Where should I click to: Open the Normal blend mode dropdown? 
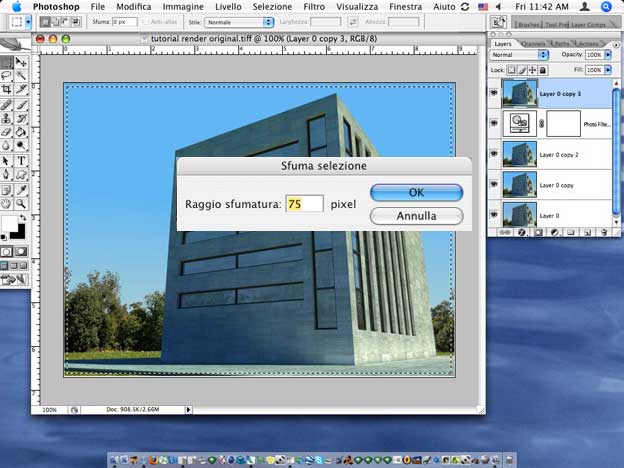pos(516,56)
